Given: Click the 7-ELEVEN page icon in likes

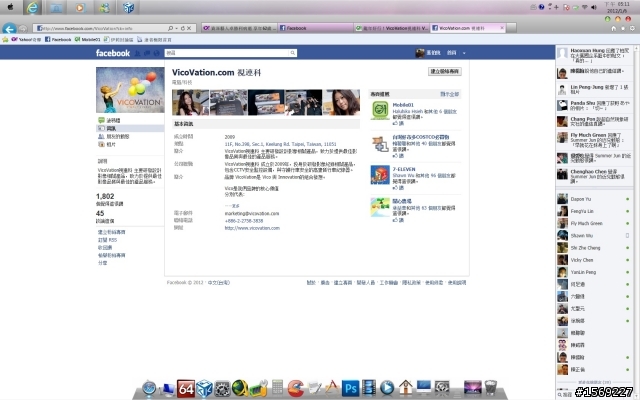Looking at the screenshot, I should click(x=380, y=175).
